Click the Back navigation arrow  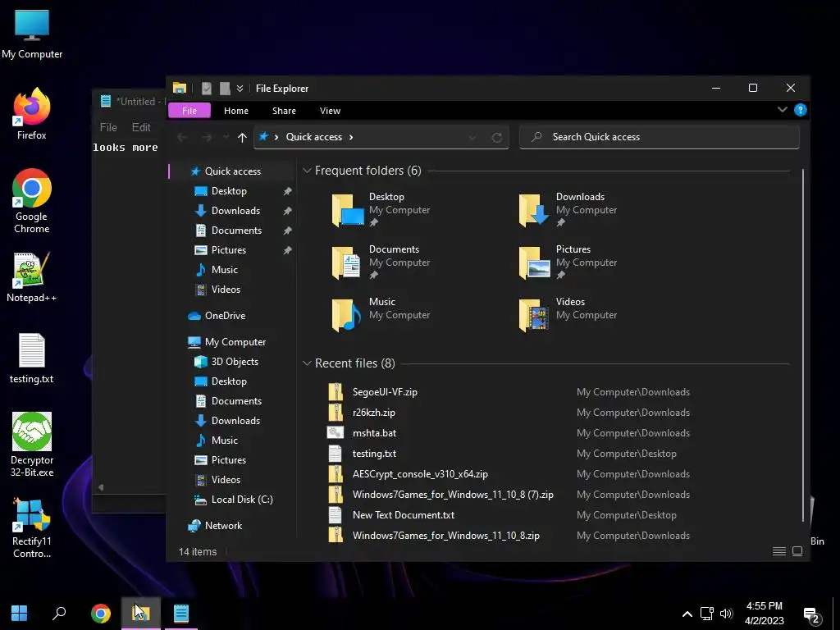click(182, 137)
